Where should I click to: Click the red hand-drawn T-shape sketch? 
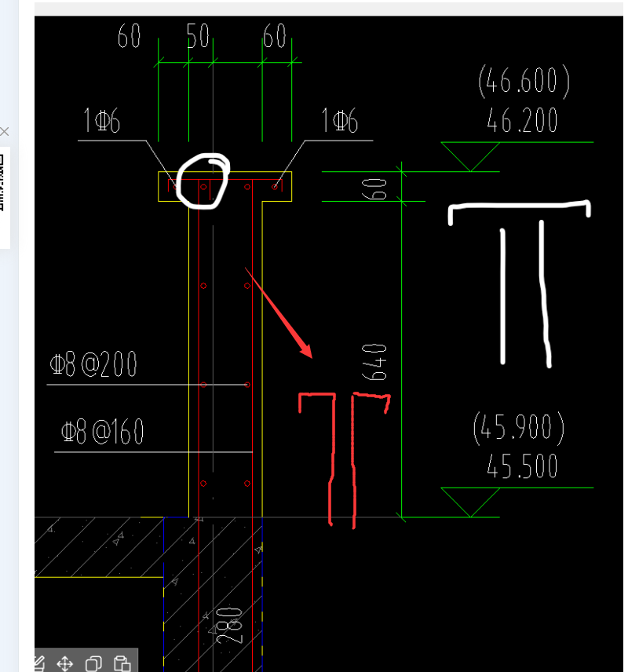(343, 455)
